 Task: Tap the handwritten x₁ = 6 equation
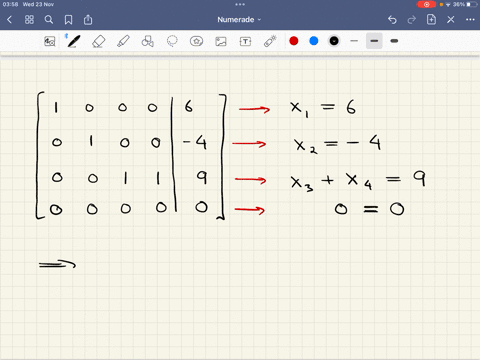tap(323, 108)
